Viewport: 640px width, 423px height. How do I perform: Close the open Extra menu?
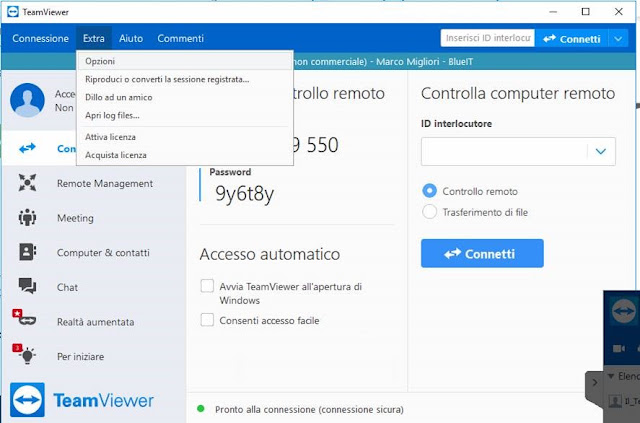[94, 38]
